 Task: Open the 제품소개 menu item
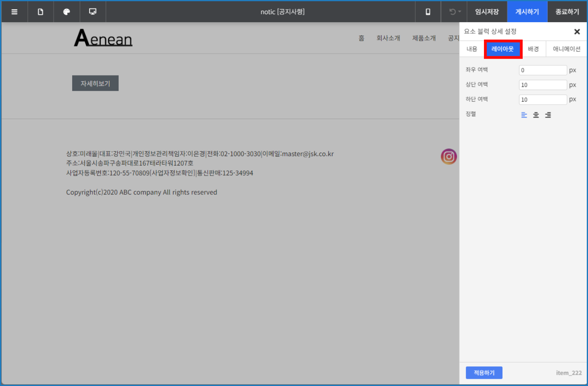[424, 38]
